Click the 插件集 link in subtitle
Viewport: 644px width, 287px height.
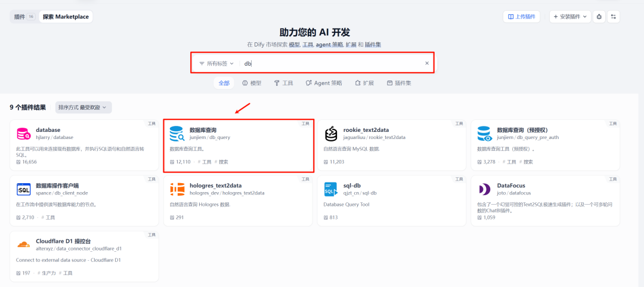coord(373,44)
